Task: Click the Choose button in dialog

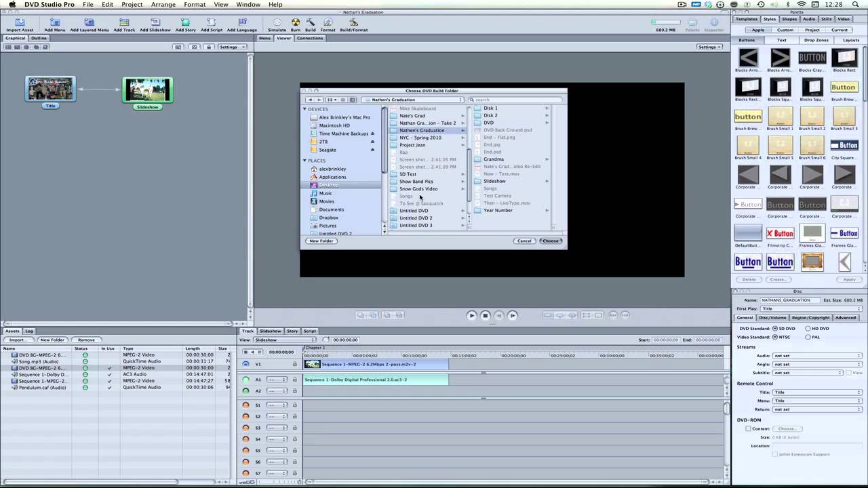Action: coord(551,241)
